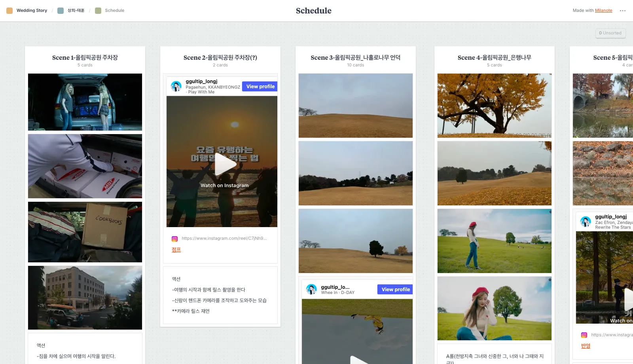Click the 반영 link in Scene 5
This screenshot has height=364, width=633.
(586, 346)
